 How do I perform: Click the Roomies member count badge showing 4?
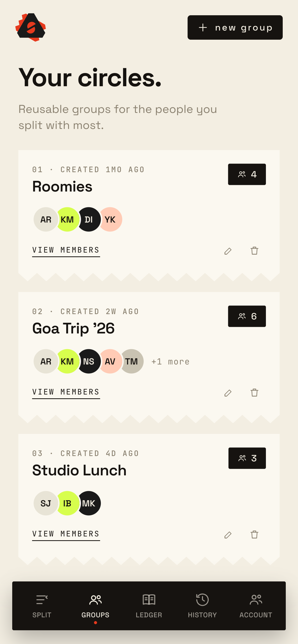(x=247, y=174)
